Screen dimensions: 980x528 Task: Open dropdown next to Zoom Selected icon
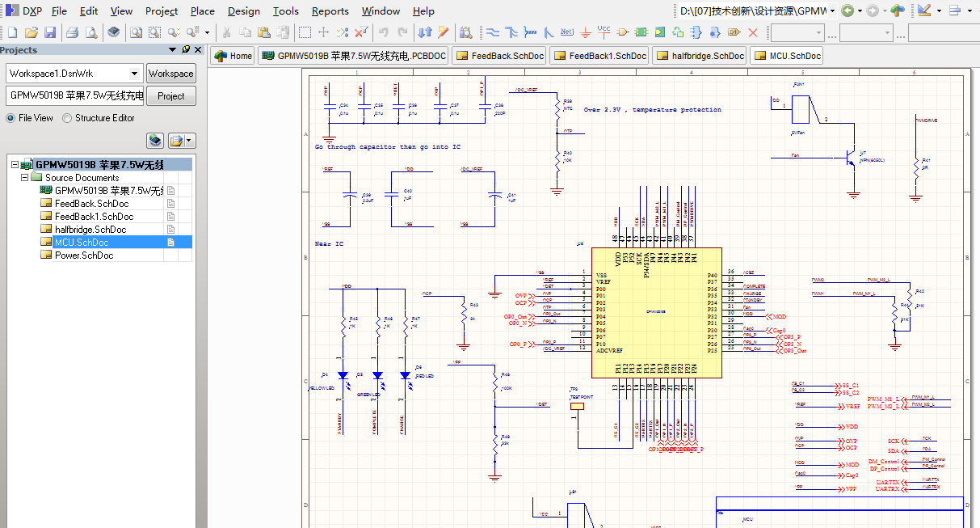pos(207,32)
